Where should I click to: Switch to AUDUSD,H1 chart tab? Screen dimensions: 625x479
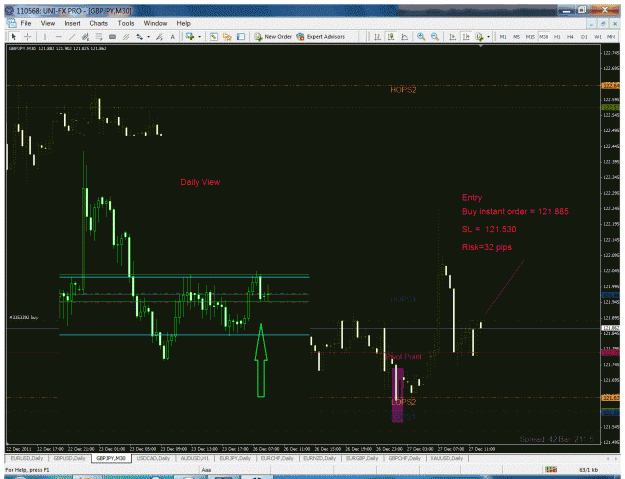pyautogui.click(x=195, y=458)
